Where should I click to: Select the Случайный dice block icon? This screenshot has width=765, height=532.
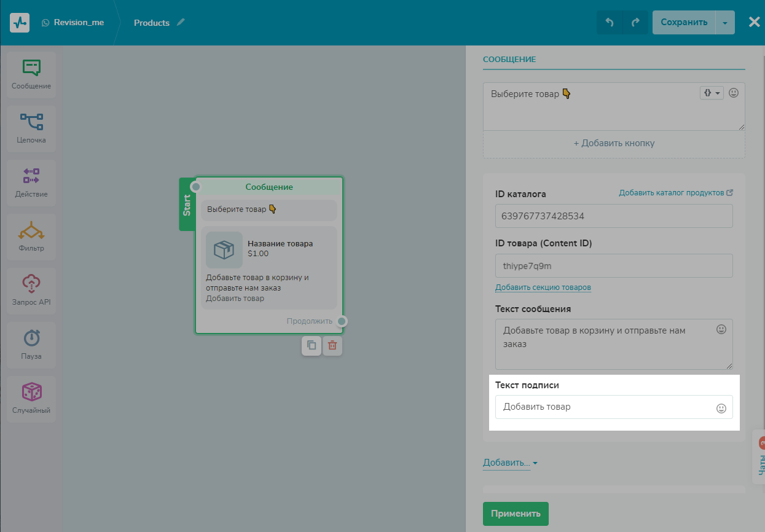coord(31,399)
